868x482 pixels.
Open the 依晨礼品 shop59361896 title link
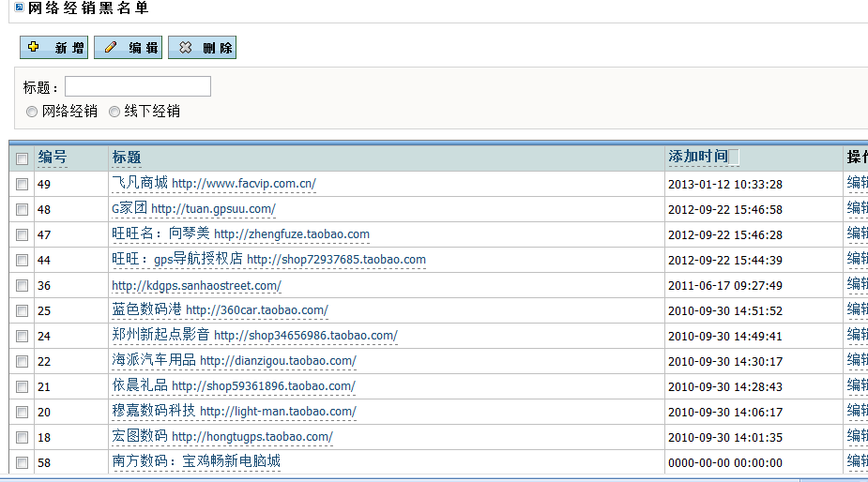234,385
